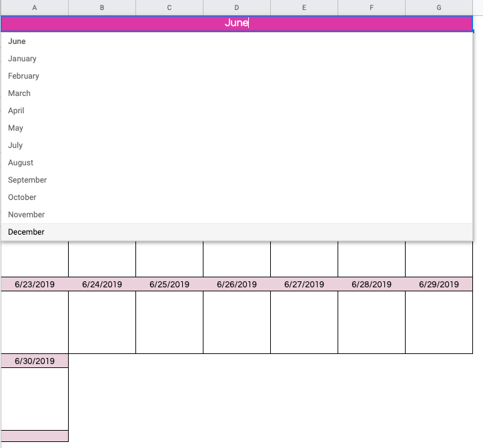The width and height of the screenshot is (483, 448).
Task: Click the 6/29/2019 date cell
Action: tap(439, 284)
